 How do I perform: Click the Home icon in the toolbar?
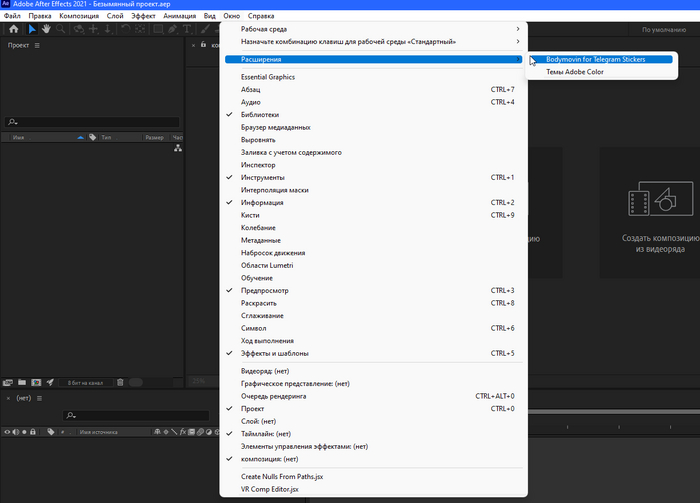click(x=12, y=30)
